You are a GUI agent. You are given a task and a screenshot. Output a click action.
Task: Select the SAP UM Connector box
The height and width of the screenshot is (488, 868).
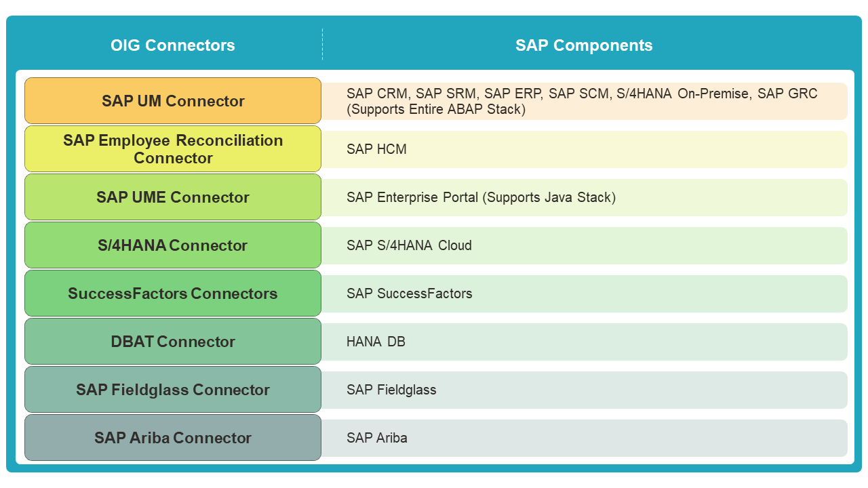pyautogui.click(x=173, y=100)
